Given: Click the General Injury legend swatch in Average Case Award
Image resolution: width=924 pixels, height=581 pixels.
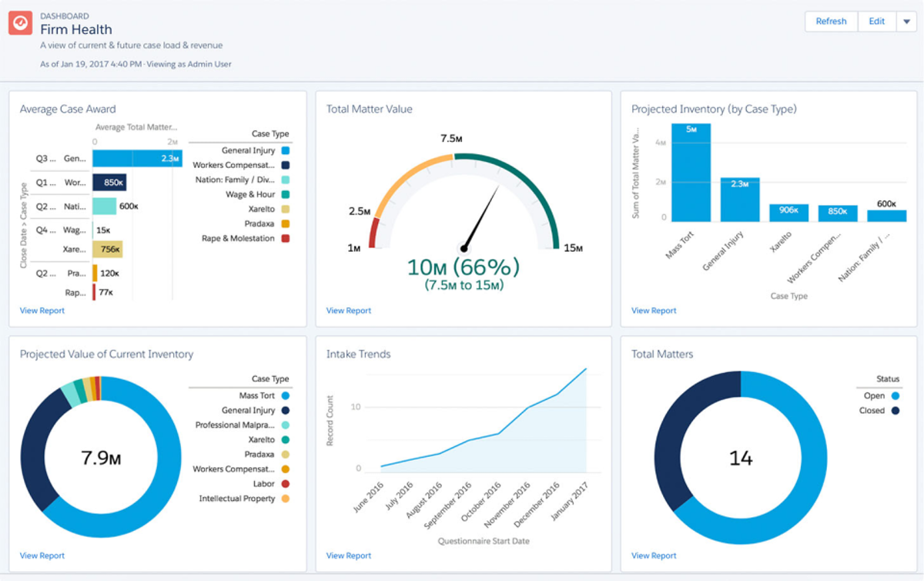Looking at the screenshot, I should click(x=286, y=151).
